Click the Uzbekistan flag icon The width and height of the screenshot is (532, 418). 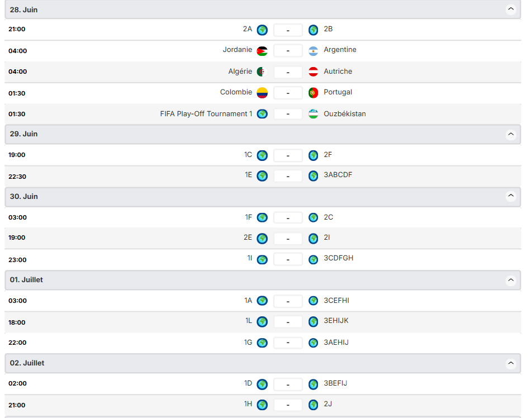[313, 114]
